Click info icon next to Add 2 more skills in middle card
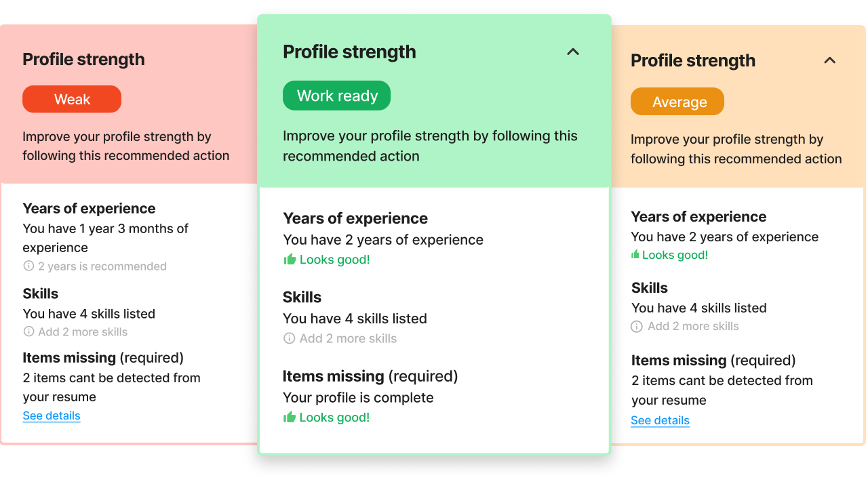Image resolution: width=868 pixels, height=488 pixels. point(289,338)
